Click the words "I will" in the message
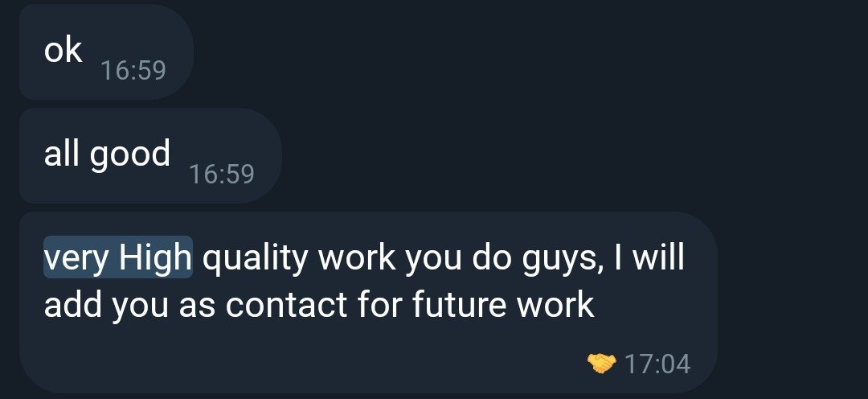Viewport: 868px width, 399px height. (x=650, y=257)
